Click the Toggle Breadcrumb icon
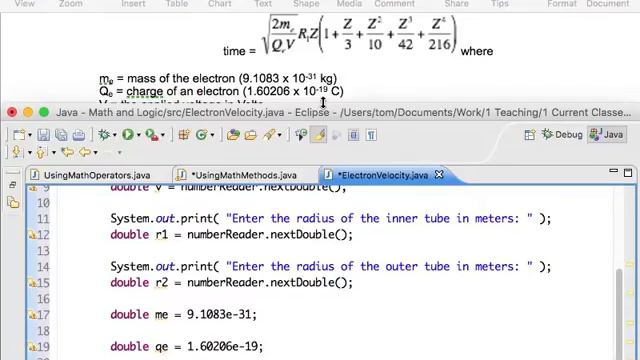Viewport: 640px width, 360px height. point(301,135)
